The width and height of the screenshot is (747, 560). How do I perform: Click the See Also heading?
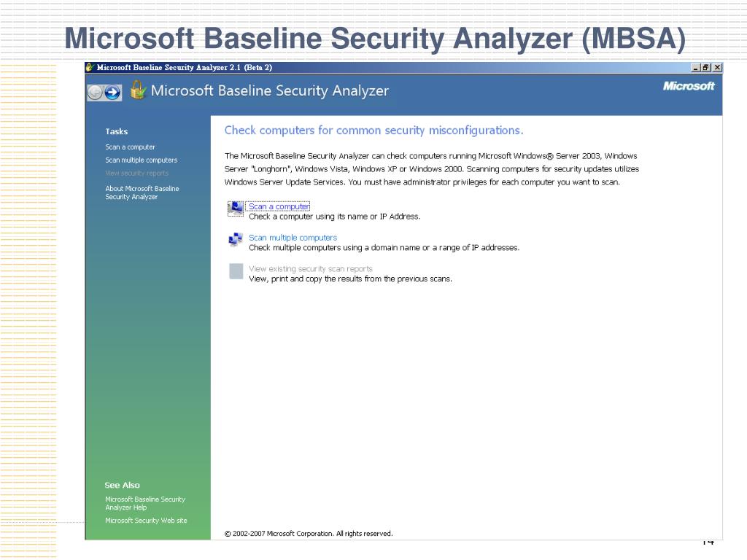pos(122,485)
